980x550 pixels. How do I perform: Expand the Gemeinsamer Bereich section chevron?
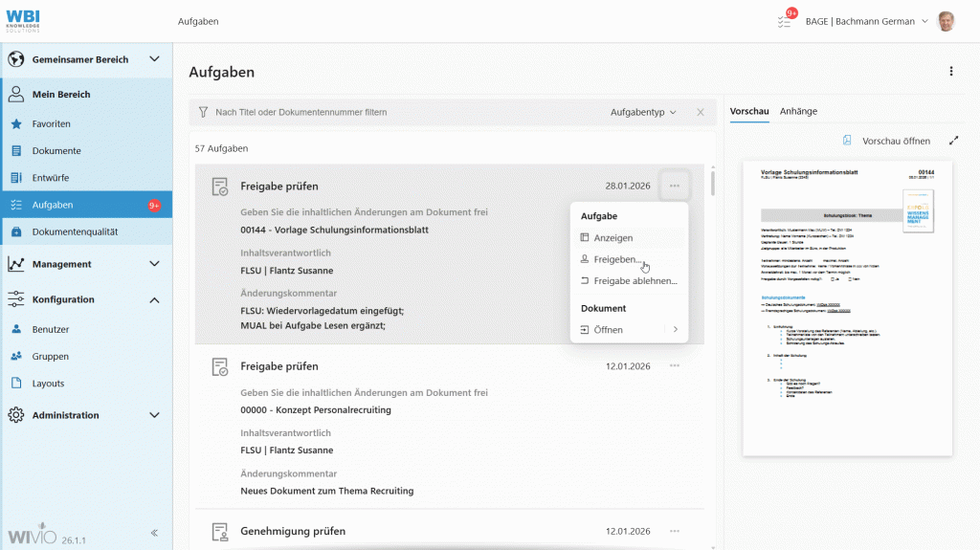click(154, 59)
